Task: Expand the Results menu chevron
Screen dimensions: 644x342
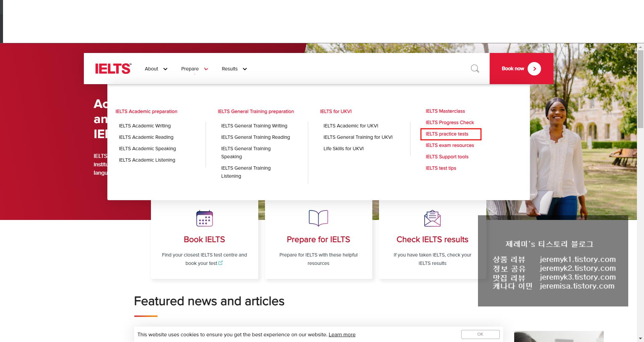Action: tap(245, 69)
